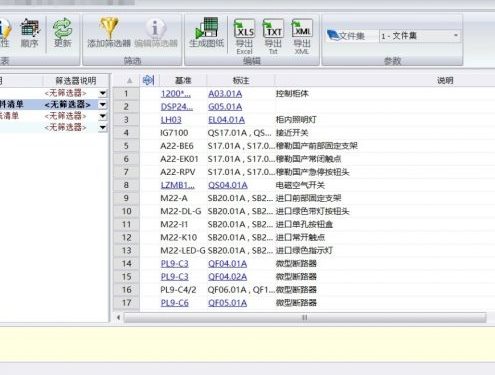Open the EL04.01A mark link
The image size is (495, 375).
pyautogui.click(x=226, y=120)
